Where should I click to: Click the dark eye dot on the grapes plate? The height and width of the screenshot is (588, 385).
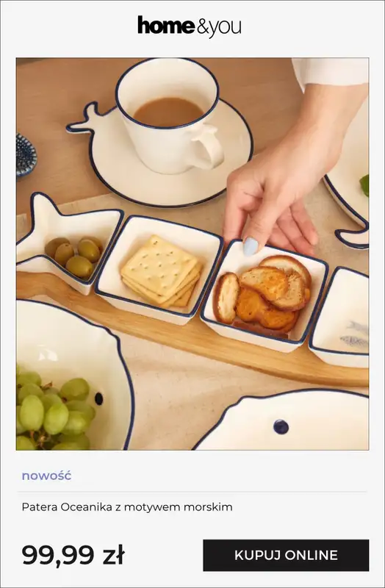(x=99, y=398)
